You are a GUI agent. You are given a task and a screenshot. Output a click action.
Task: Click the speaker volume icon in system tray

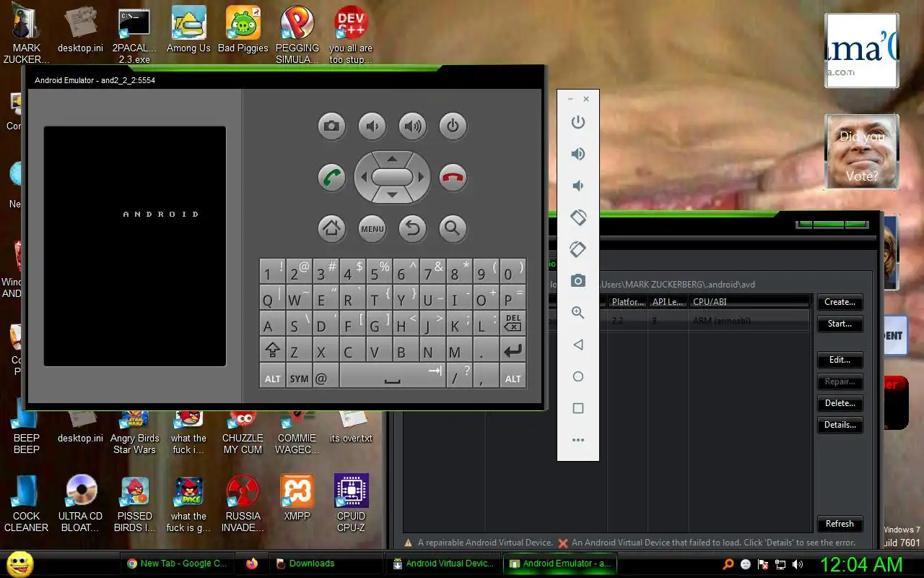coord(798,564)
